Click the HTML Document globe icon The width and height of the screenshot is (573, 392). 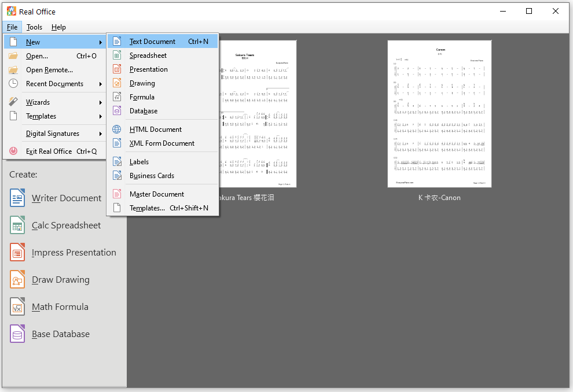point(117,130)
